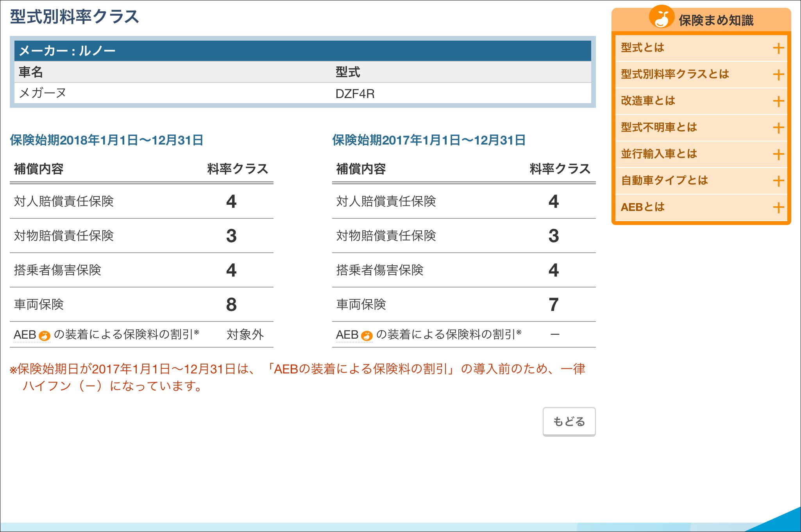801x532 pixels.
Task: Click 車両保険 in the 2017 table
Action: pos(361,304)
